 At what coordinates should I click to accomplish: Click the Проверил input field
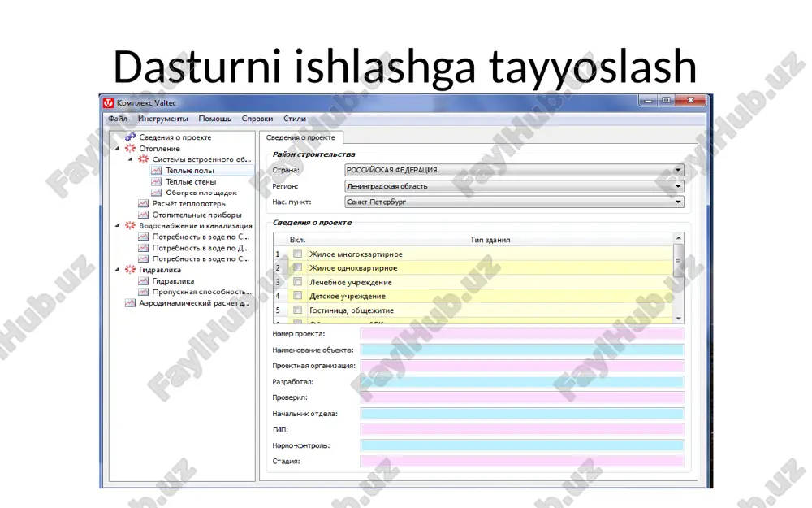[522, 397]
